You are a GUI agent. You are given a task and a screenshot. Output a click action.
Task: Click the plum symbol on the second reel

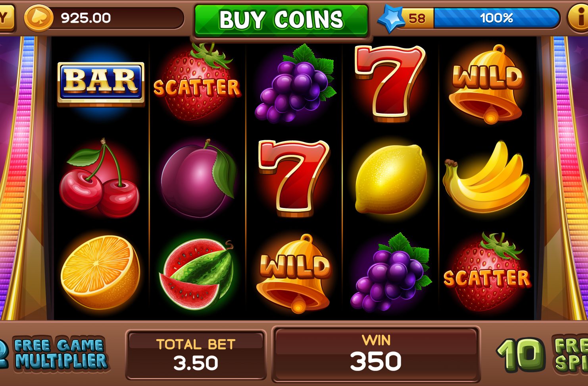point(198,178)
